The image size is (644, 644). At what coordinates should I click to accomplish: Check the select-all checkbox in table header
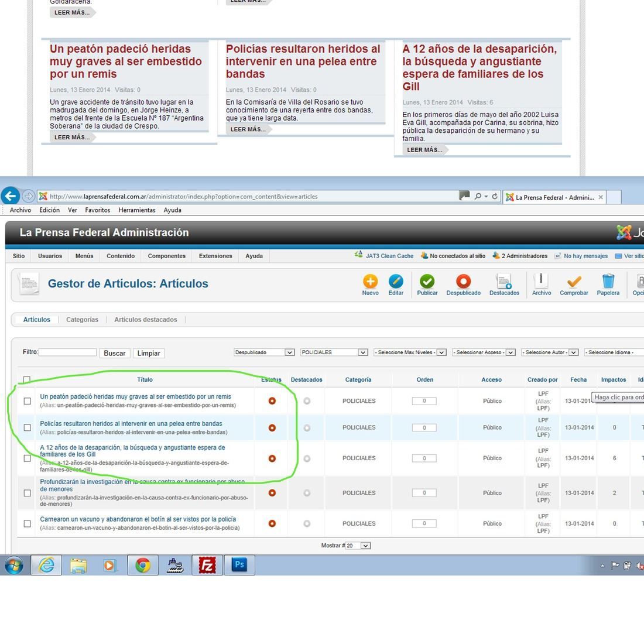27,379
